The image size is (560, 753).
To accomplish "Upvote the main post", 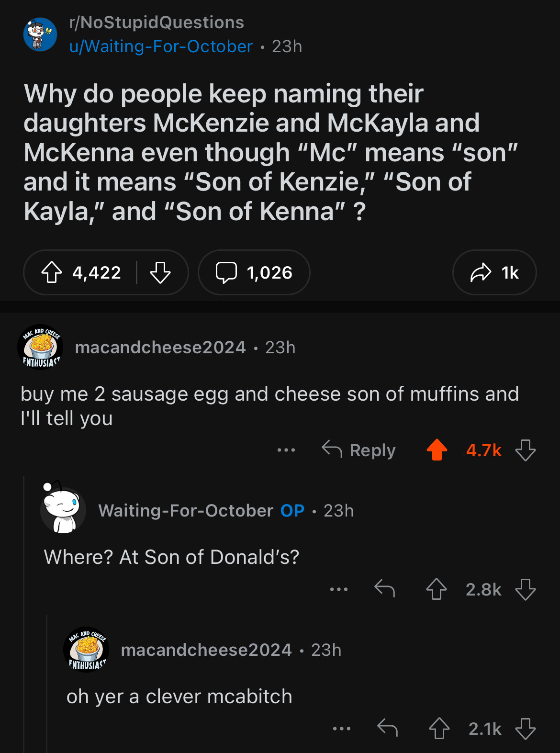I will coord(52,273).
